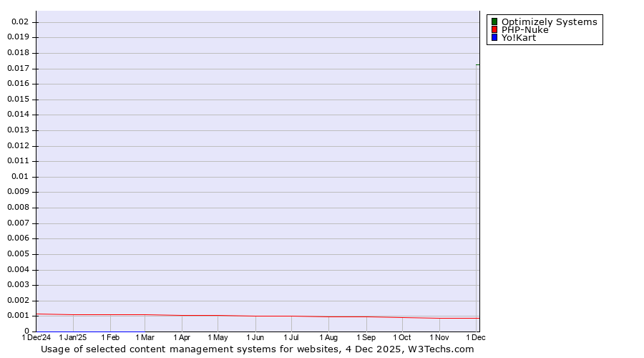Click the 0.017 y-axis value

[x=18, y=68]
